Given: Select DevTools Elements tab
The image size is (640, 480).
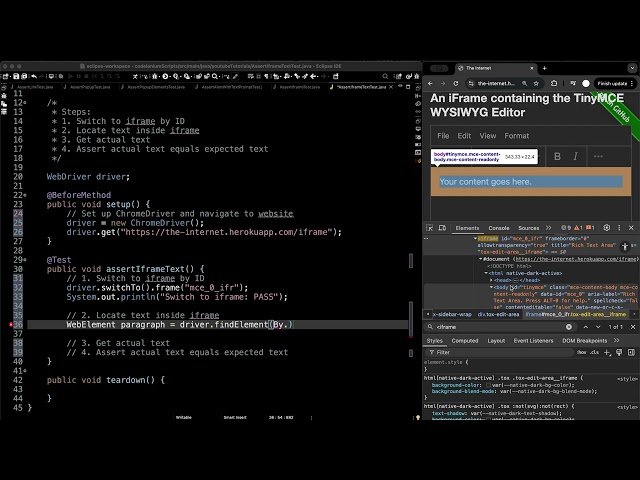Looking at the screenshot, I should point(467,228).
